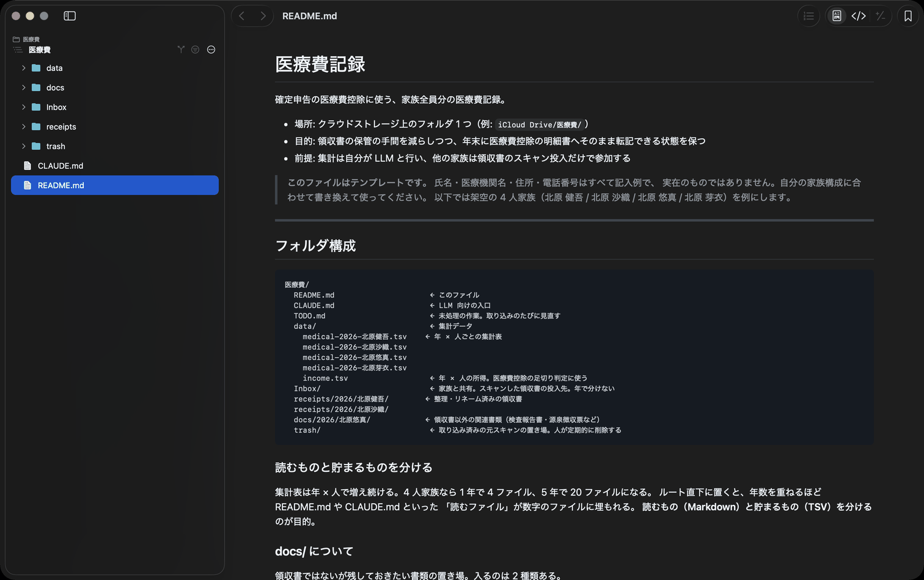The width and height of the screenshot is (924, 580).
Task: Click the docs/ について heading
Action: 314,551
